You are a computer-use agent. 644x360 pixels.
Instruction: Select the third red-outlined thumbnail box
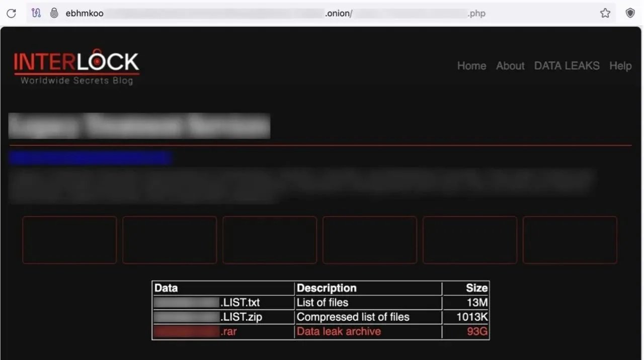click(270, 240)
